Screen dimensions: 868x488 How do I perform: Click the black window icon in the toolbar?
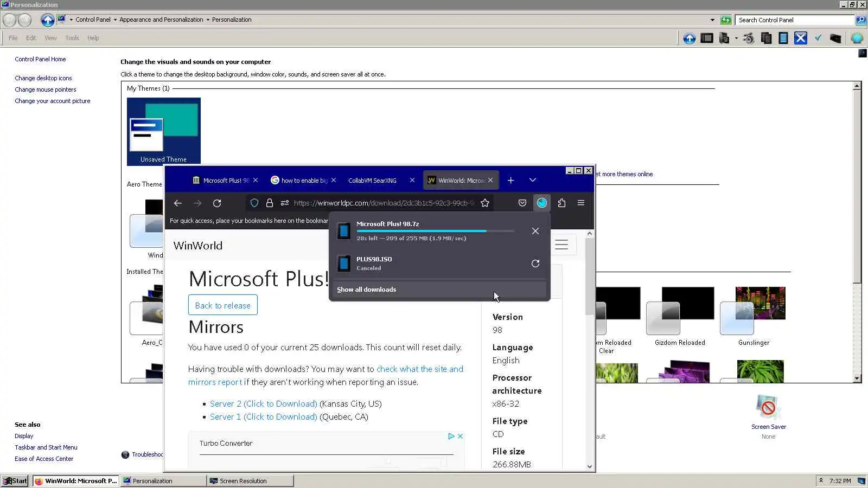[x=707, y=38]
